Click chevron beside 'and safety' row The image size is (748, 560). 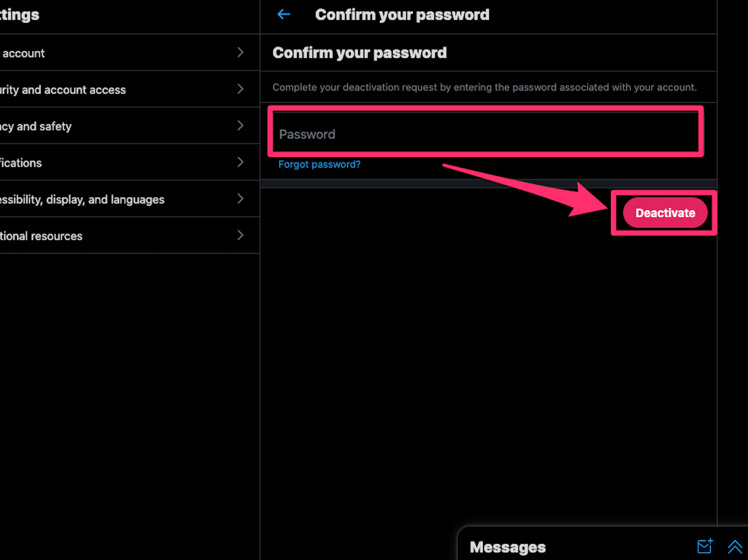[x=240, y=125]
